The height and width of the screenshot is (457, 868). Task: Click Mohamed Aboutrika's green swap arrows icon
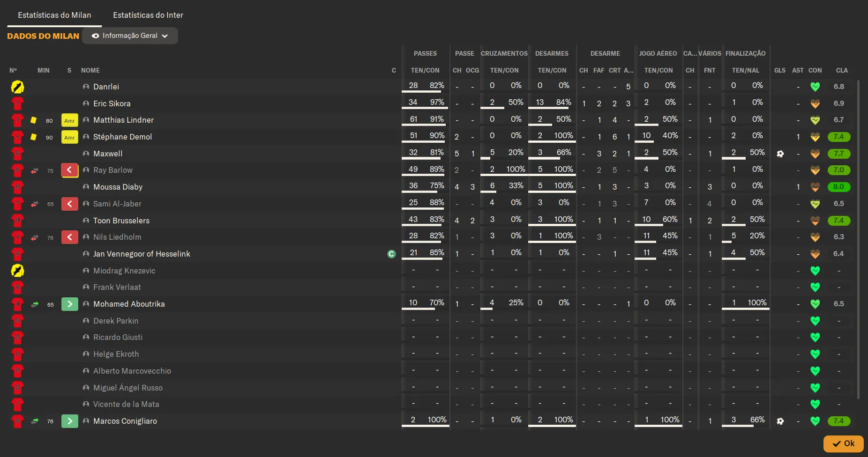(x=35, y=304)
